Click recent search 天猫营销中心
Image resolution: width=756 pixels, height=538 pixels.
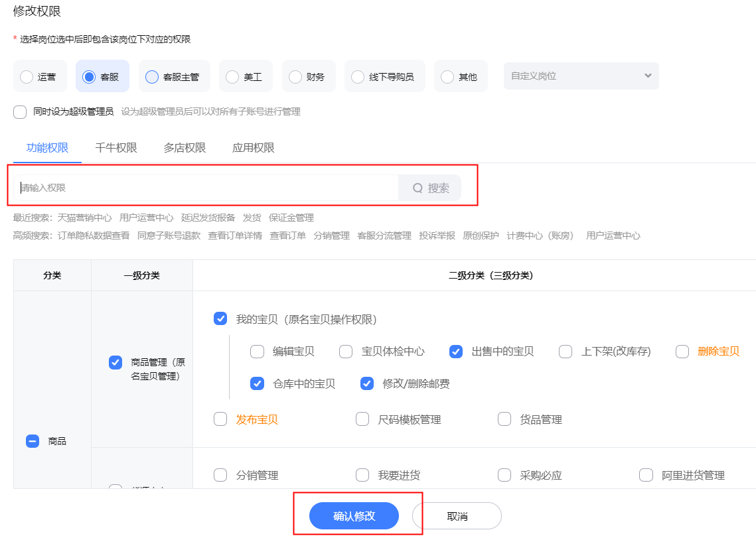pos(84,218)
